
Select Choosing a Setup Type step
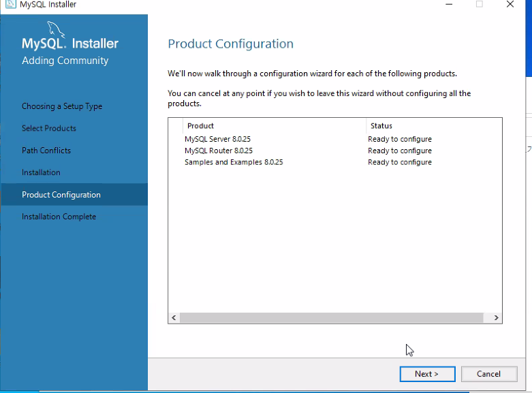(x=62, y=106)
